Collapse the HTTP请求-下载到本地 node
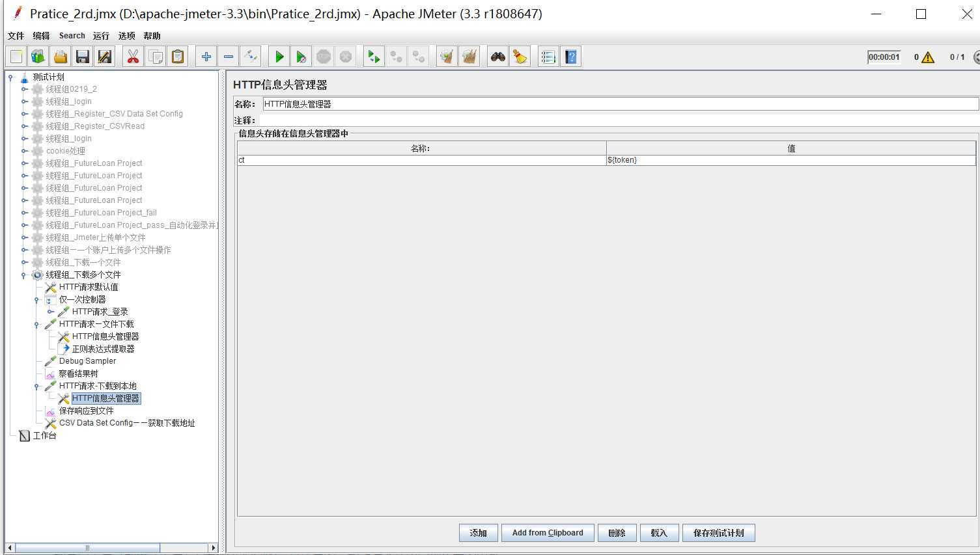Screen dimensions: 980x555 tap(37, 386)
